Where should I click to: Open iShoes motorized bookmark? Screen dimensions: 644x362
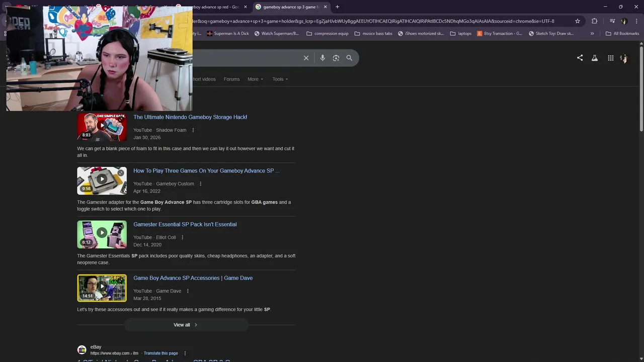[421, 34]
